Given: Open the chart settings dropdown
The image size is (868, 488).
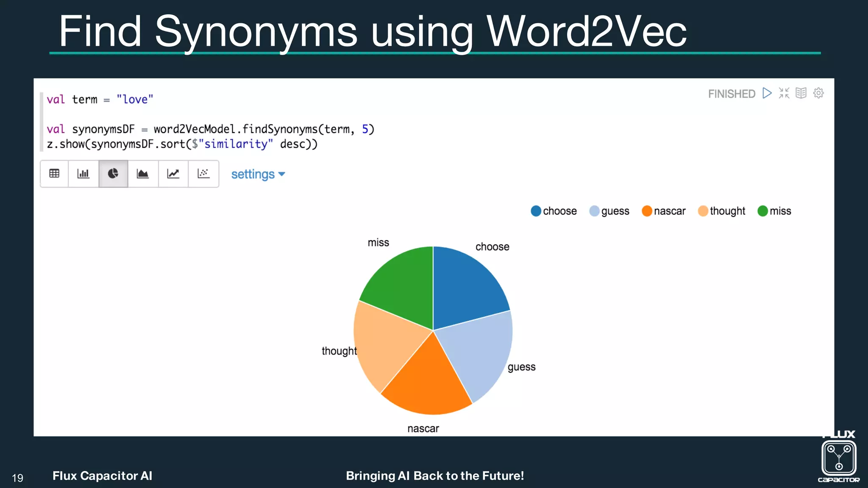Looking at the screenshot, I should coord(258,174).
